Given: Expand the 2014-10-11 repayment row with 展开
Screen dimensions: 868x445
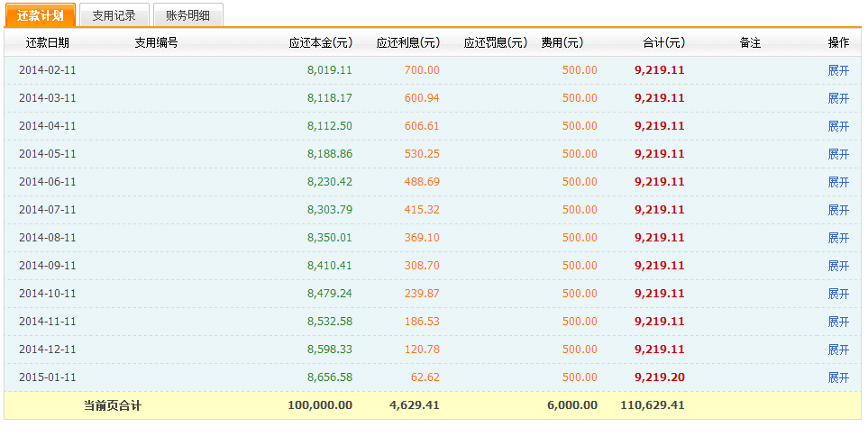Looking at the screenshot, I should (x=838, y=294).
